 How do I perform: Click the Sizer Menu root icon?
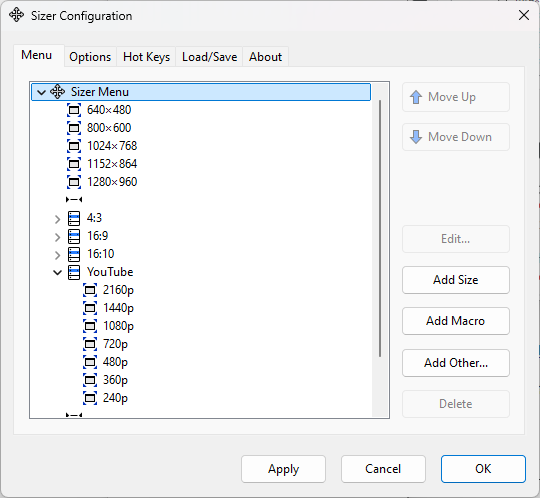coord(58,92)
